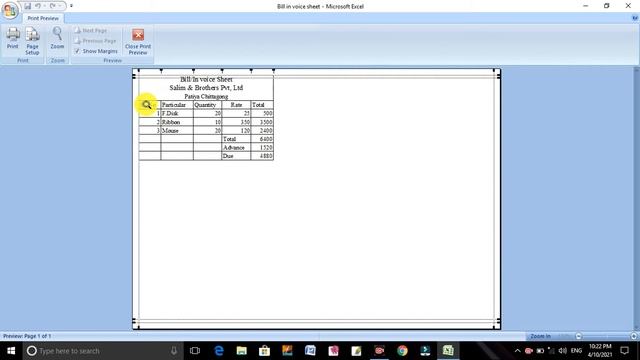Open Customize Quick Access Toolbar arrow
The width and height of the screenshot is (640, 360).
(71, 6)
